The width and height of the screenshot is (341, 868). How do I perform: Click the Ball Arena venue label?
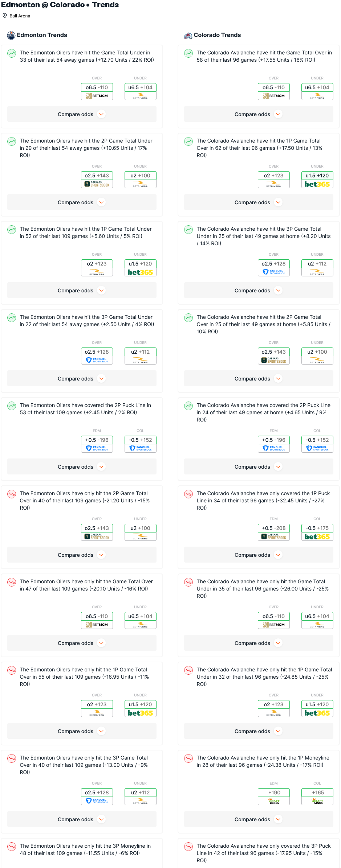(20, 16)
